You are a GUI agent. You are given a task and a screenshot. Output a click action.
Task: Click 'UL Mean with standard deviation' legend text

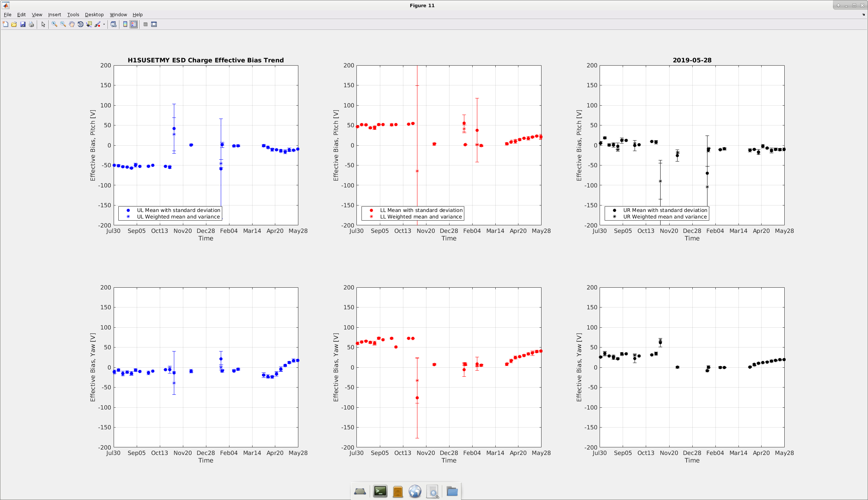pos(179,210)
